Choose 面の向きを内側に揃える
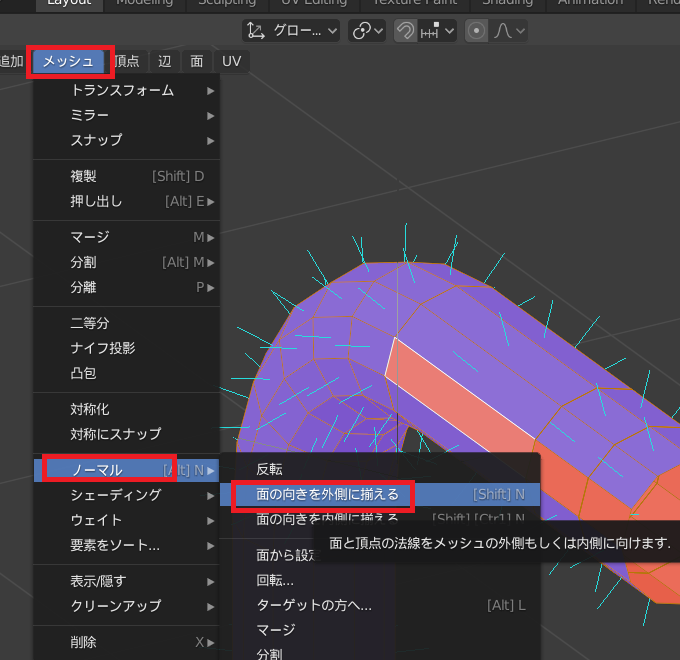This screenshot has width=680, height=660. [380, 518]
